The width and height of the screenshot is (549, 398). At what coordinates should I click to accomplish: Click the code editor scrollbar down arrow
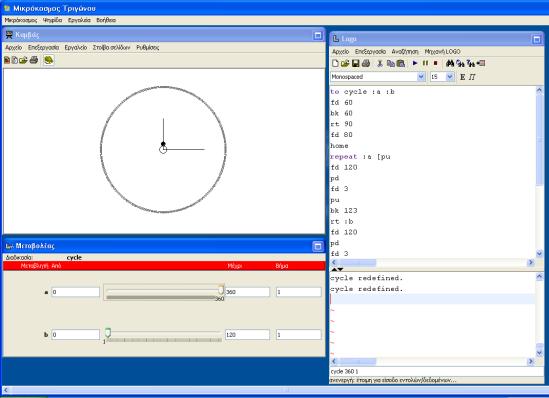point(539,254)
